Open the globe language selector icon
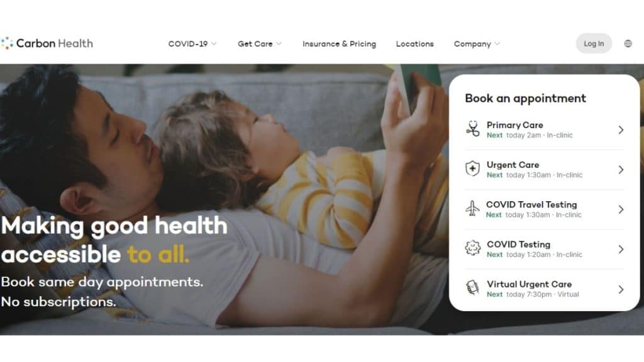The width and height of the screenshot is (644, 362). (628, 43)
